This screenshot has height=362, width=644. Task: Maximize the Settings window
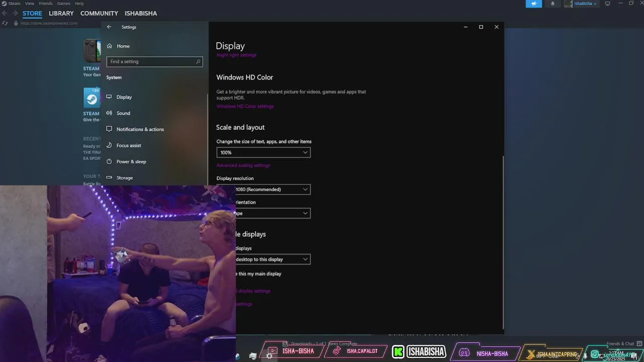(481, 27)
